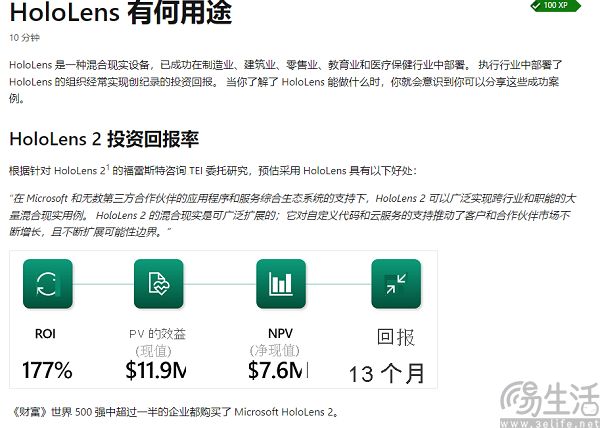Click the heading HoloLens 有何用途
The height and width of the screenshot is (428, 600).
point(121,12)
